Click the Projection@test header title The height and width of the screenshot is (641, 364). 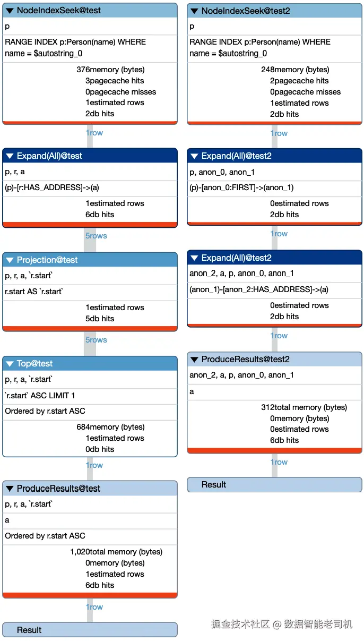tap(47, 260)
